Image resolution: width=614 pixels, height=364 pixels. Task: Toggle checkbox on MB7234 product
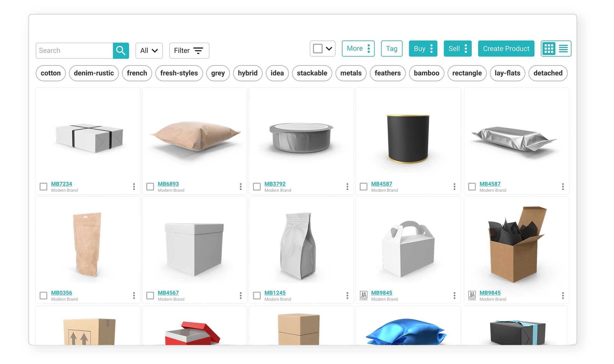pyautogui.click(x=43, y=186)
